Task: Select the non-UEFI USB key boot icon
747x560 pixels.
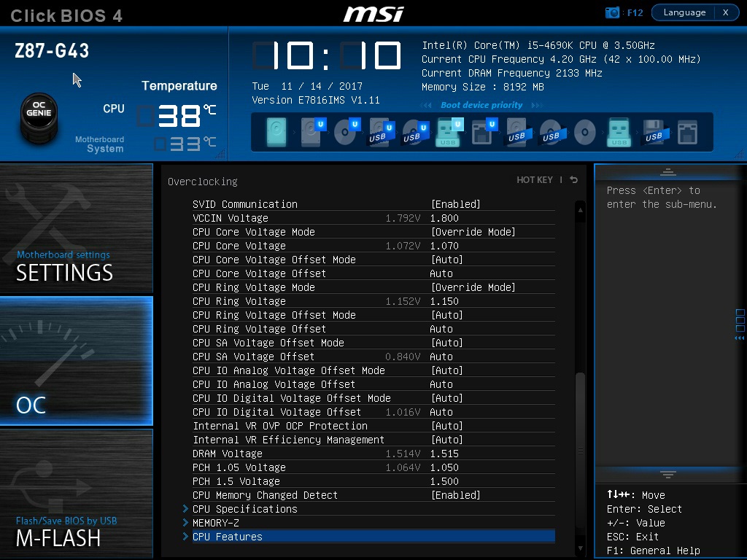Action: point(619,132)
